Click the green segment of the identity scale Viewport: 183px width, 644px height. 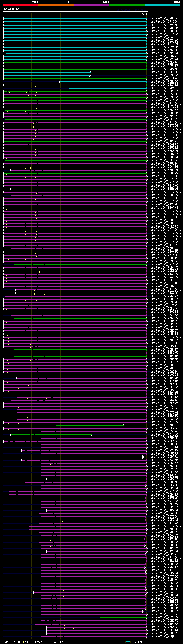(127, 5)
